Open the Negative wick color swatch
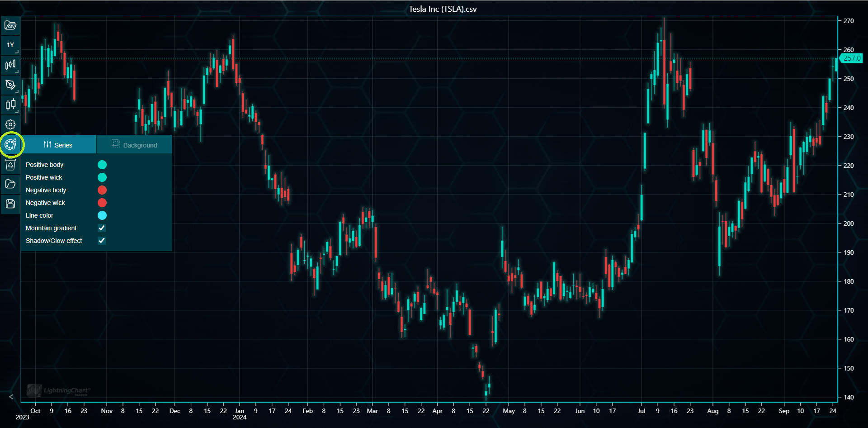Screen dimensions: 868x428 [x=102, y=203]
